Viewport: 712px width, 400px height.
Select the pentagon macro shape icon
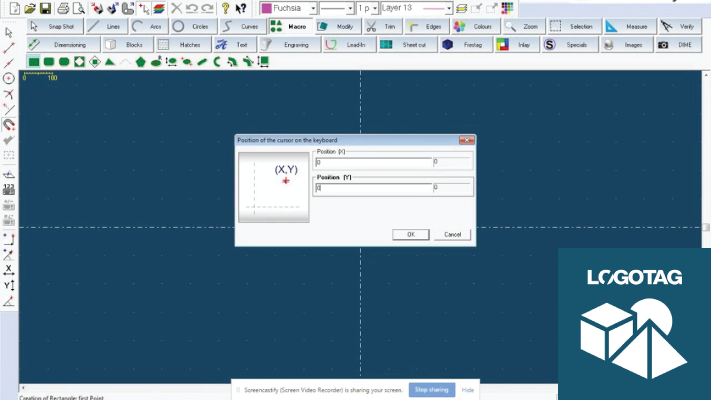[141, 62]
